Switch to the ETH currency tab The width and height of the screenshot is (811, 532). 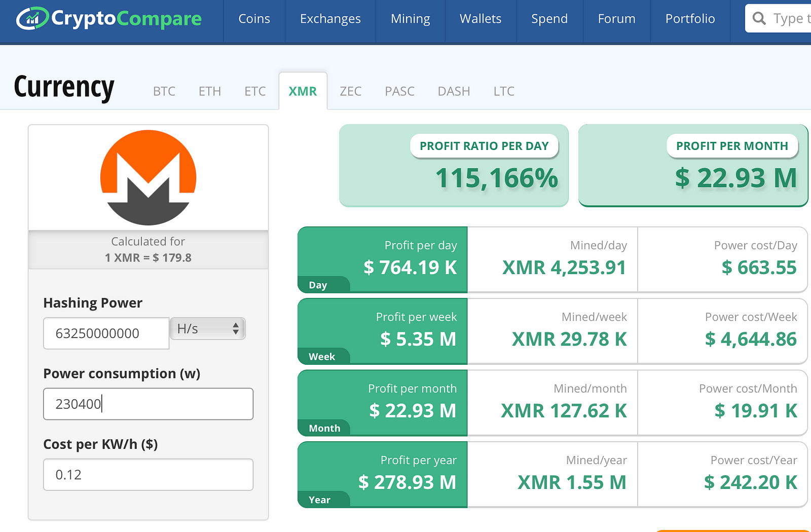[210, 91]
